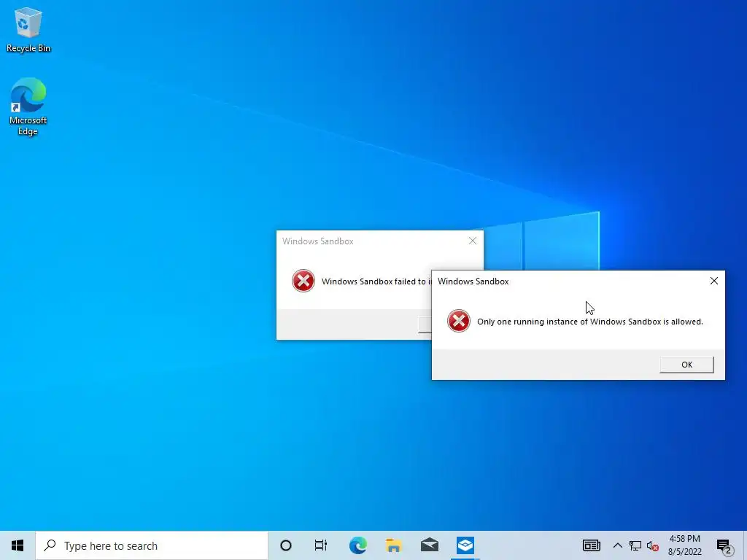
Task: Open File Explorer from the taskbar
Action: coord(393,545)
